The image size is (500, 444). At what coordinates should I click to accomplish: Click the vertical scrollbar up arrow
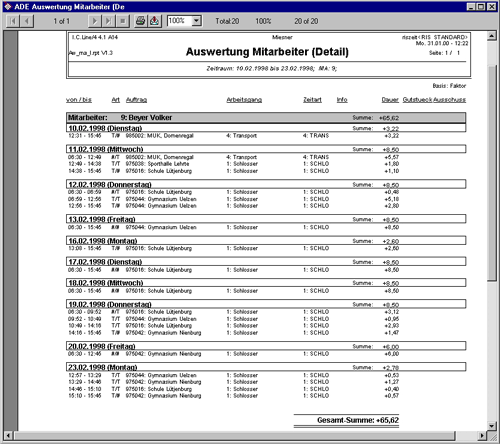(492, 36)
